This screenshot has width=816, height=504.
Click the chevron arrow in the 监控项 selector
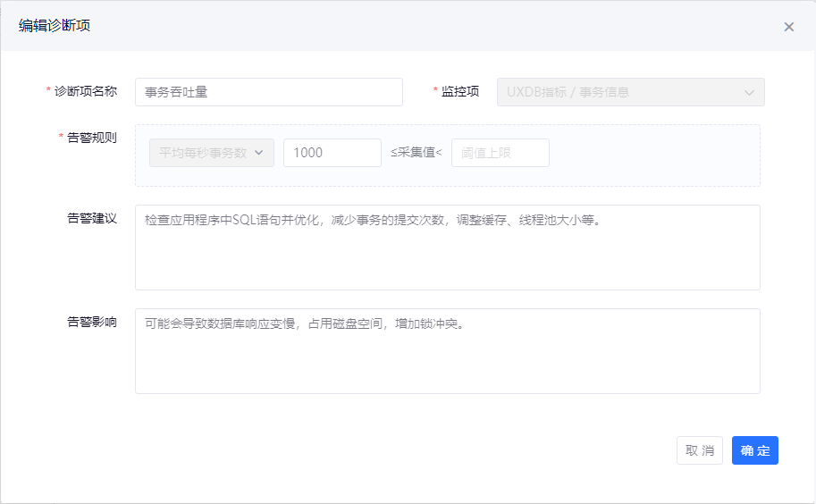749,92
